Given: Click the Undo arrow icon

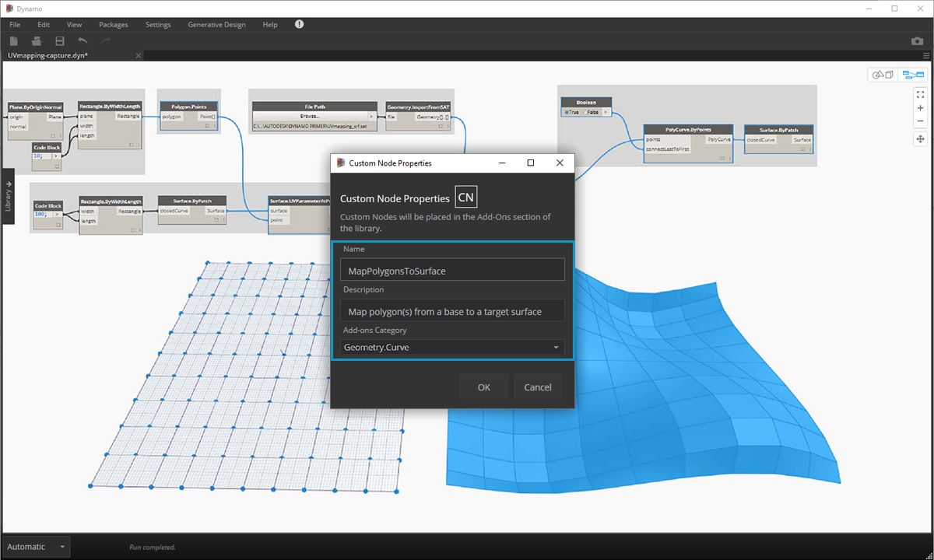Looking at the screenshot, I should point(83,40).
